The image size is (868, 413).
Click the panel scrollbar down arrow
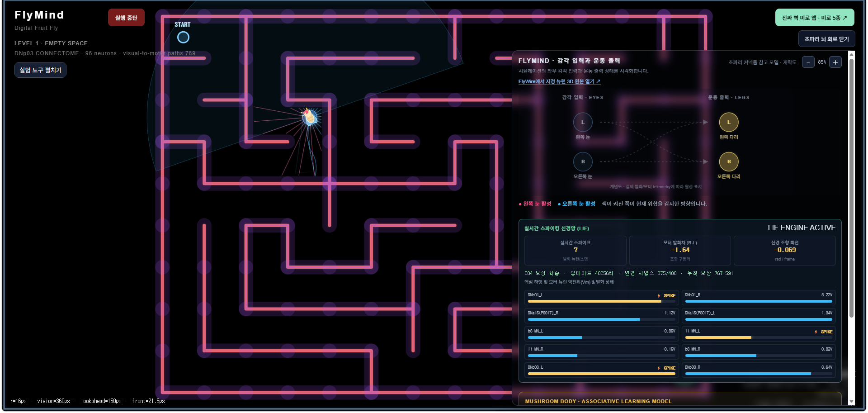[851, 401]
